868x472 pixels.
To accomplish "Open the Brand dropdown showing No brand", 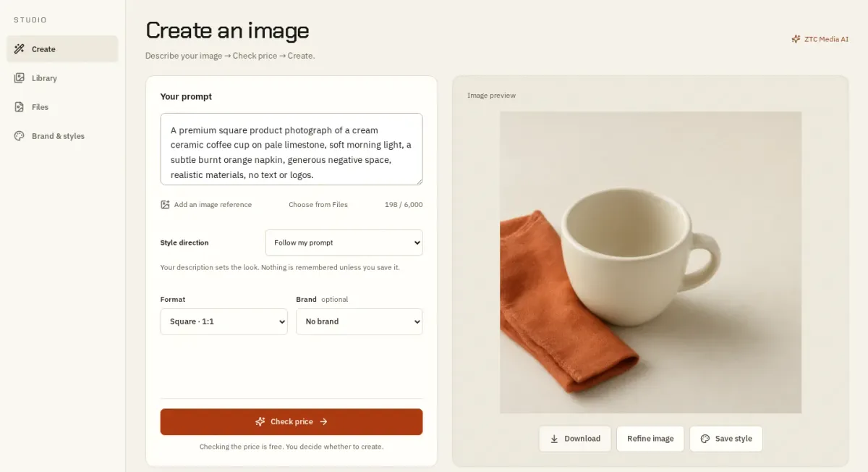I will point(359,321).
